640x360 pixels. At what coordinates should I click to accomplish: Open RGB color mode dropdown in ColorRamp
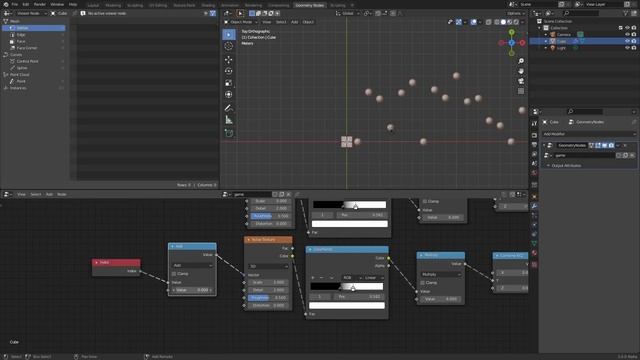point(351,278)
